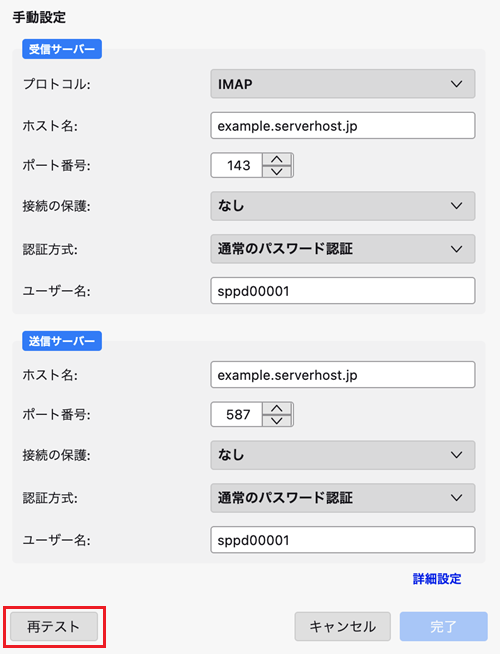Viewport: 500px width, 654px height.
Task: Click the 受信サーバー section label
Action: (x=62, y=49)
